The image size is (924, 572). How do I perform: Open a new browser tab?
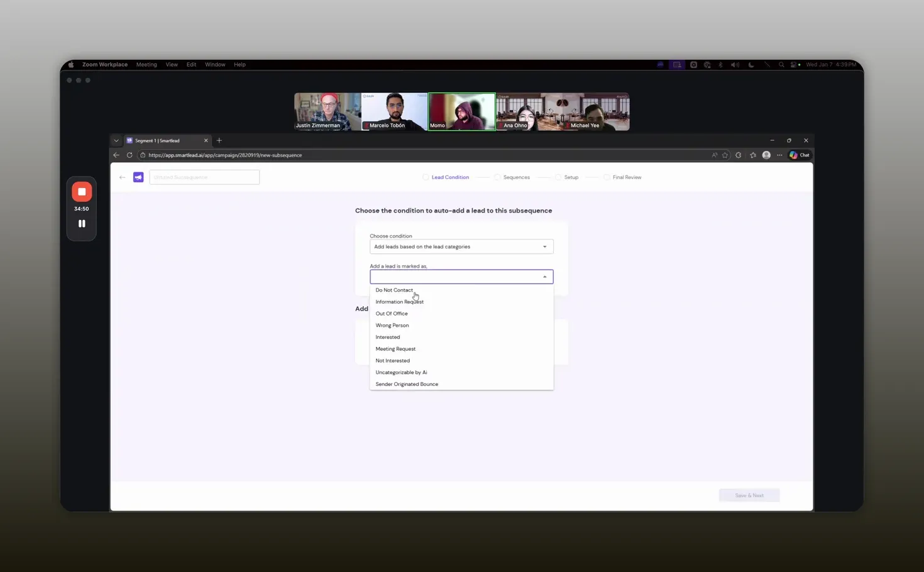point(219,140)
